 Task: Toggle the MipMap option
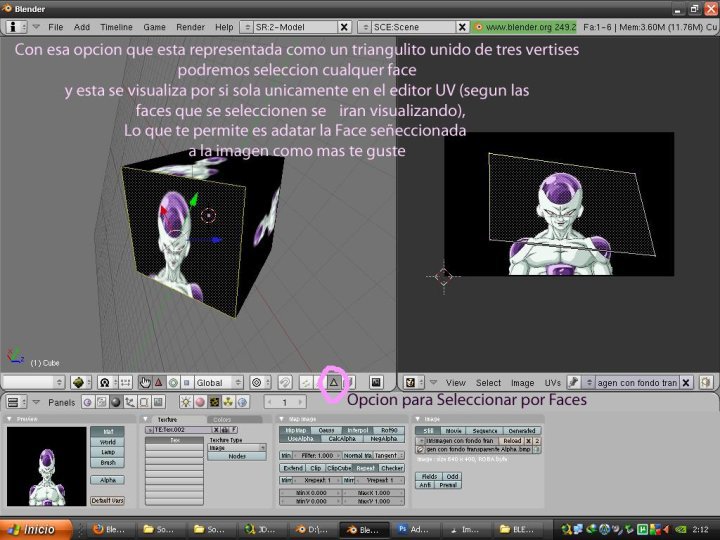tap(295, 430)
